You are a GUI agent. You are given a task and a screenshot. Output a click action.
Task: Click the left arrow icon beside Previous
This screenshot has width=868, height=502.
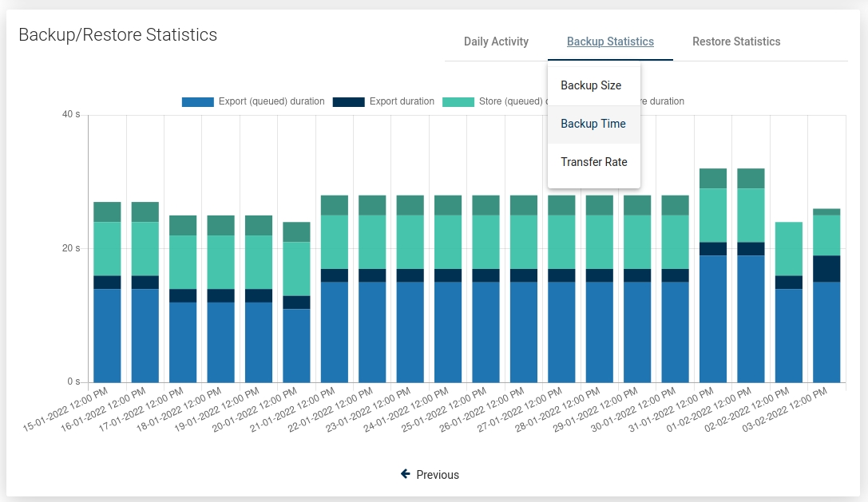[x=406, y=474]
